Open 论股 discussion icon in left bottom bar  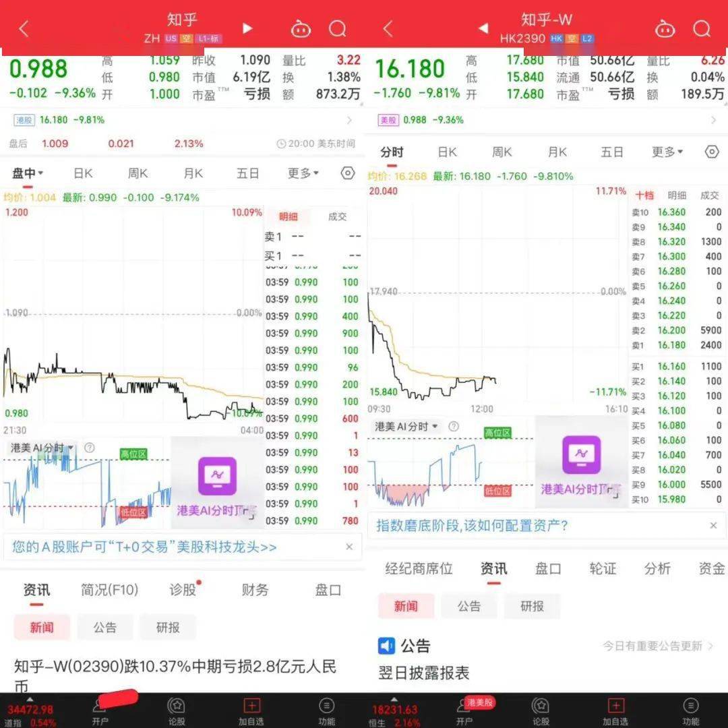(177, 710)
